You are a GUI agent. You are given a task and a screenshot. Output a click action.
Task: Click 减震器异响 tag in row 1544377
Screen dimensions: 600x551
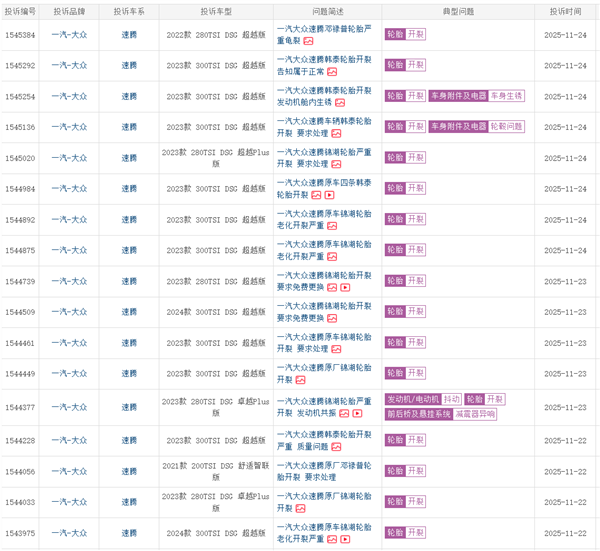[474, 413]
